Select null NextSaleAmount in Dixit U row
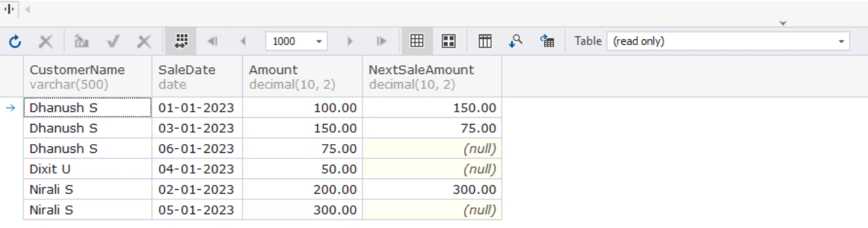The image size is (868, 228). [x=432, y=169]
